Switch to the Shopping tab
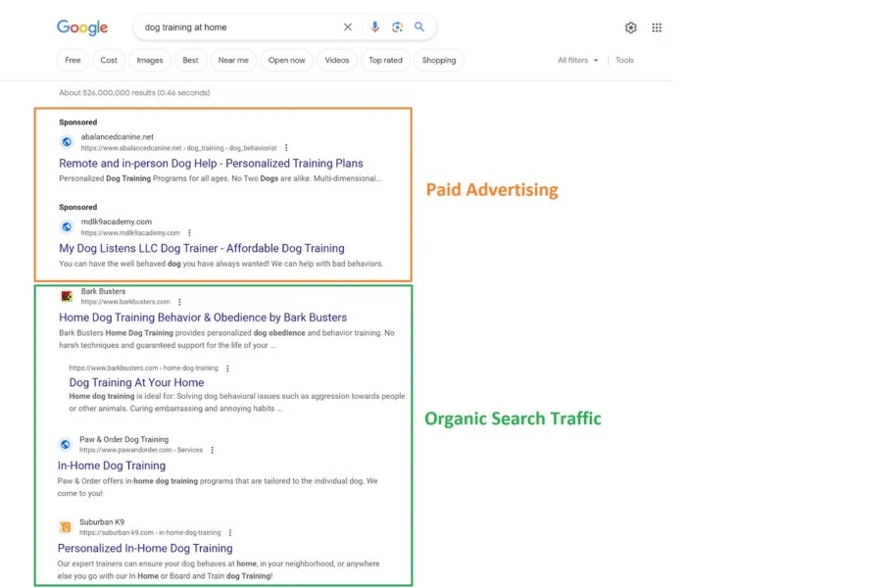Screen dimensions: 882x588 coord(438,60)
